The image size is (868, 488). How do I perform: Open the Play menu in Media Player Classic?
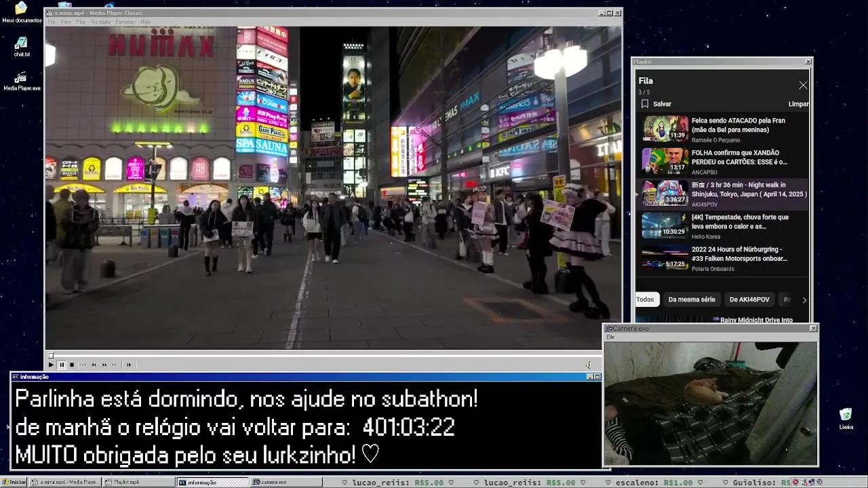81,22
